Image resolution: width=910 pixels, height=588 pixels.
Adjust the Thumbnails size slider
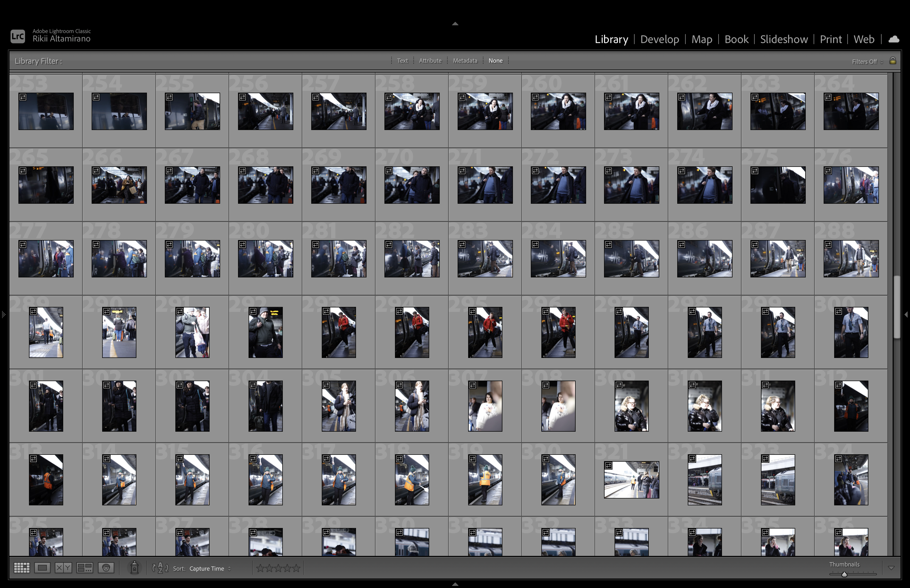pos(844,574)
